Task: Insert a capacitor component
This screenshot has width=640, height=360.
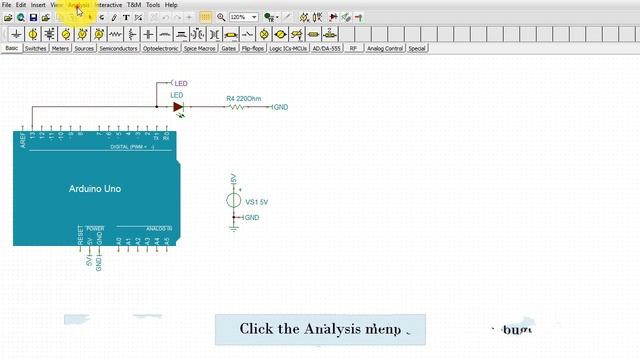Action: pyautogui.click(x=149, y=34)
